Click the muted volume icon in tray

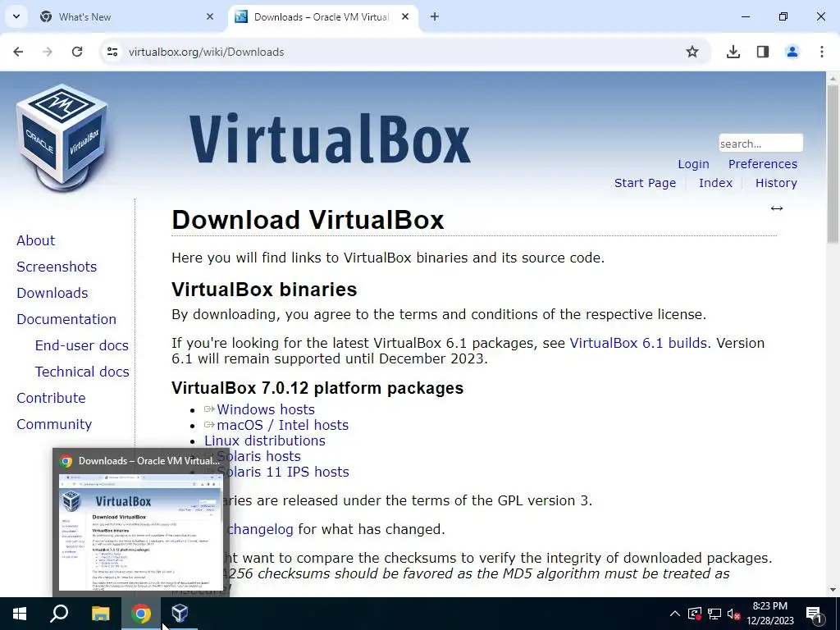[x=733, y=614]
